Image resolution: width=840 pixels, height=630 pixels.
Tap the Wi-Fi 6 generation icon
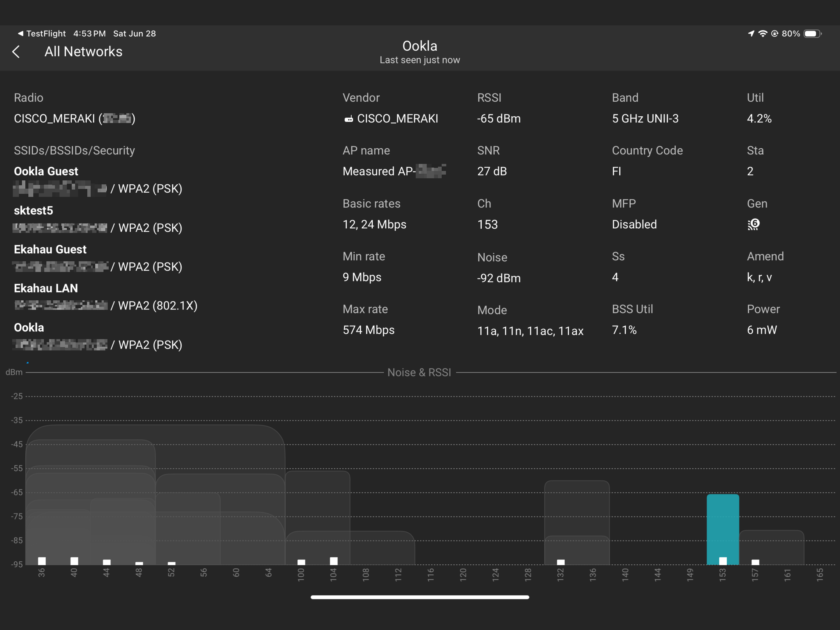753,224
